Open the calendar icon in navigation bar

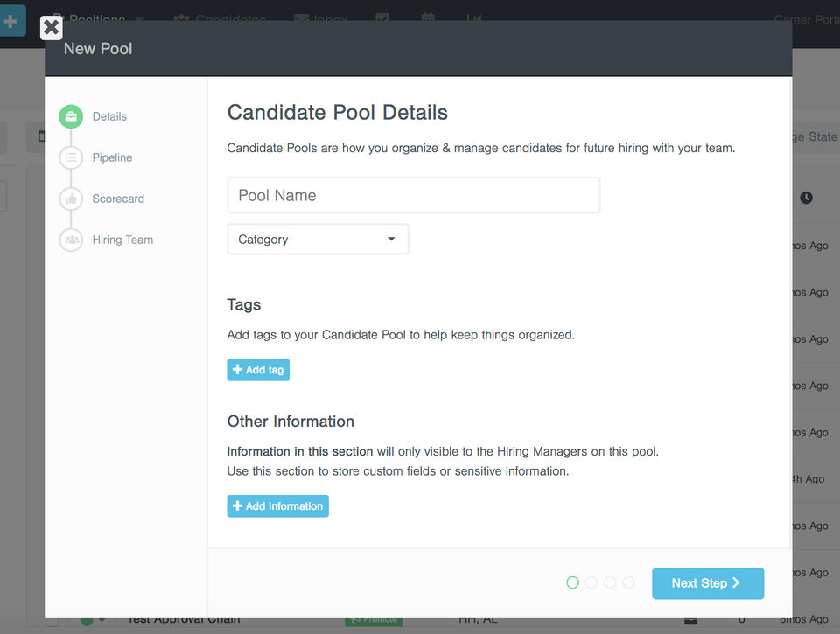click(x=428, y=18)
